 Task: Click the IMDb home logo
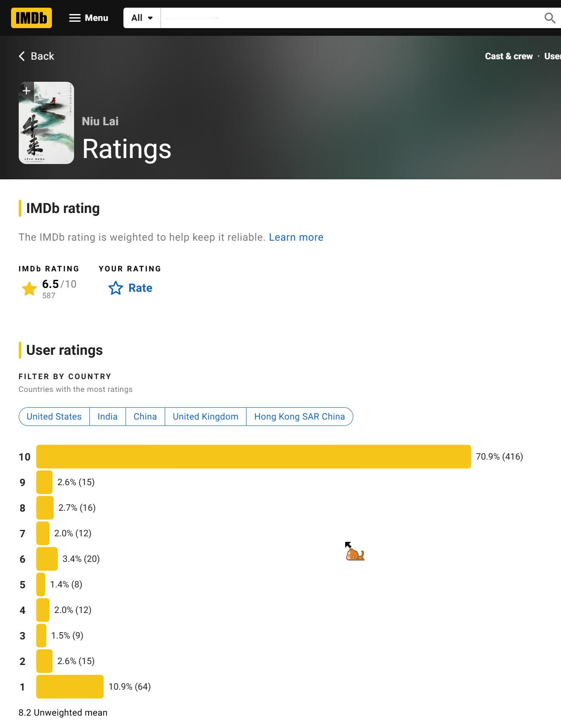click(31, 18)
